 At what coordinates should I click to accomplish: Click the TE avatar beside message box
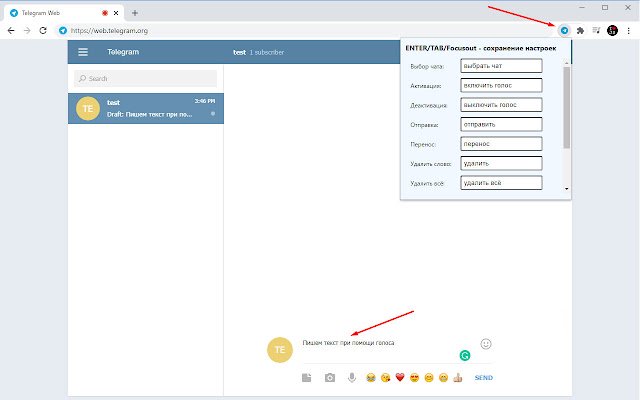tap(280, 350)
